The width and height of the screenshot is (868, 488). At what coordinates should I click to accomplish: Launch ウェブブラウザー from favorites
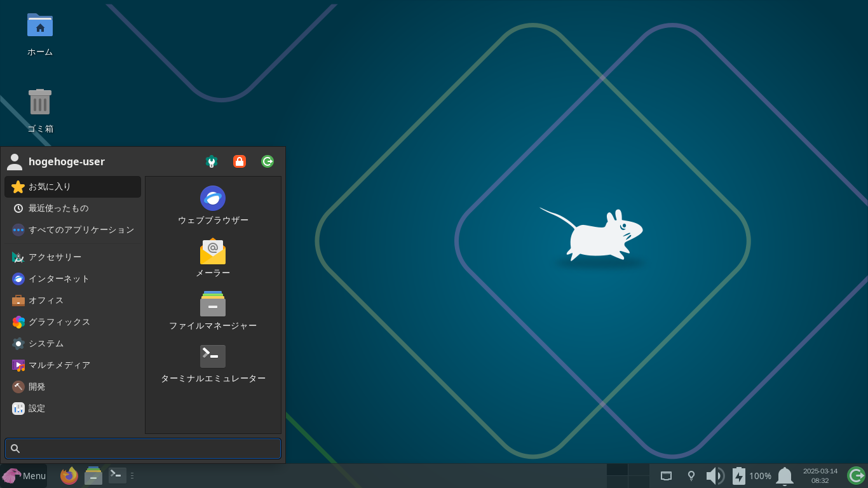[213, 206]
